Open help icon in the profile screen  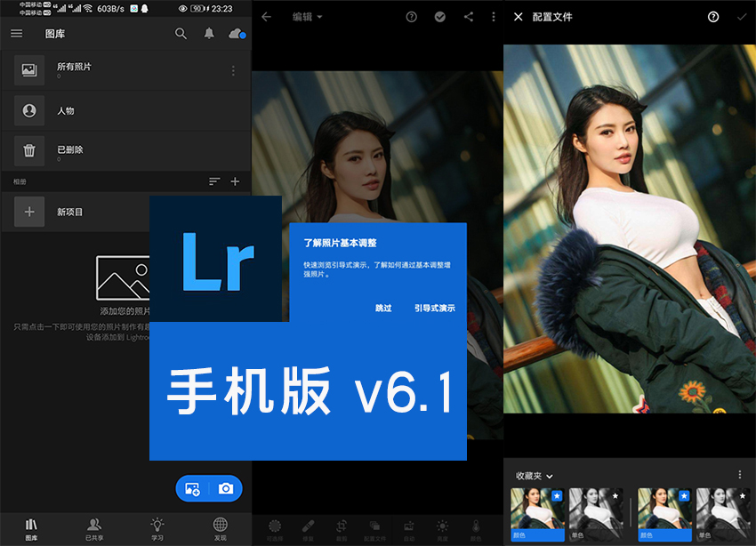click(x=713, y=17)
